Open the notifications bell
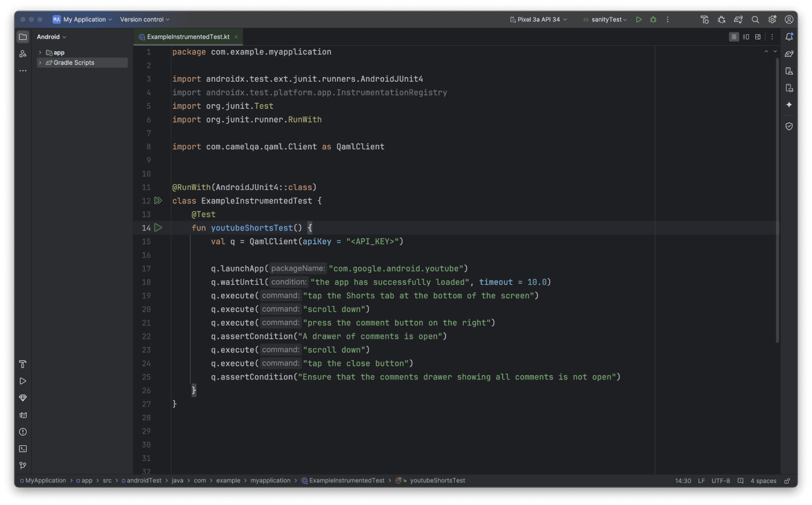Screen dimensions: 812x505 tap(789, 36)
